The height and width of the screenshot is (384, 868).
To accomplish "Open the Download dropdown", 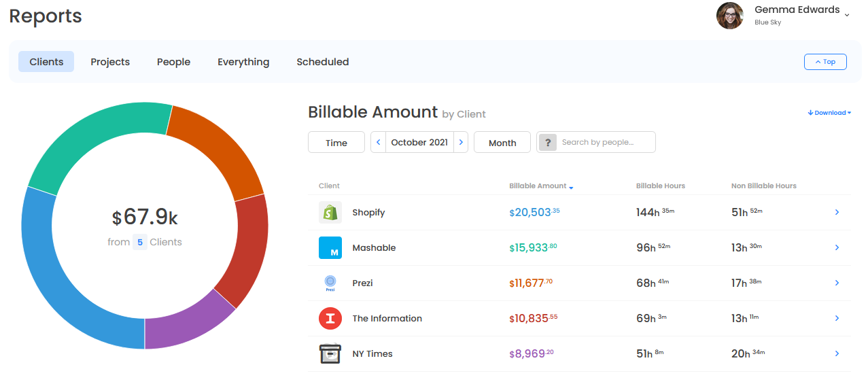I will pyautogui.click(x=829, y=113).
